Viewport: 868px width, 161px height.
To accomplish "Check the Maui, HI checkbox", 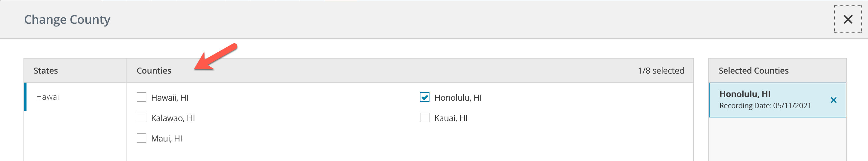I will (142, 138).
